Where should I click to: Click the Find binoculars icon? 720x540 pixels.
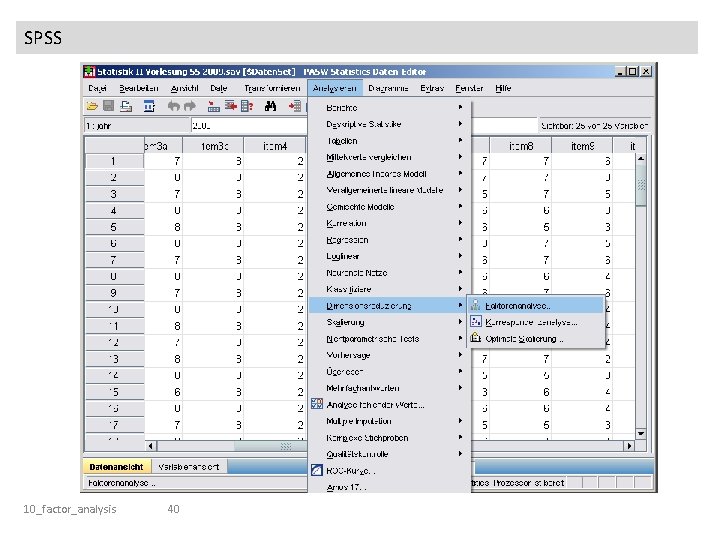(x=270, y=107)
